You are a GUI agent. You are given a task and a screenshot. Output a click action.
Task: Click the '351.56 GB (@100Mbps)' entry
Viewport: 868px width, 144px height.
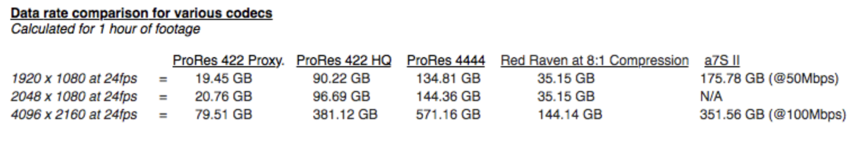coord(773,115)
